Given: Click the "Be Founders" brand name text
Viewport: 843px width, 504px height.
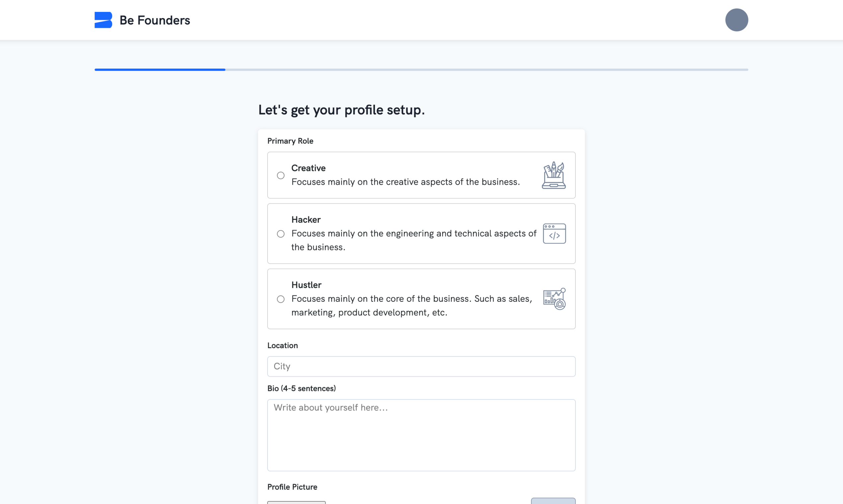Looking at the screenshot, I should tap(155, 20).
